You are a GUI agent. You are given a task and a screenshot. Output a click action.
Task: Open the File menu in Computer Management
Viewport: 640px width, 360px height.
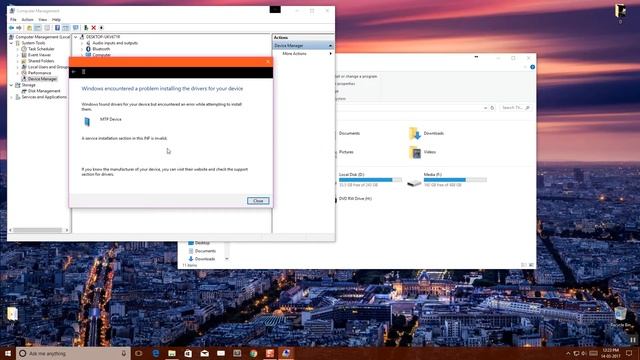(13, 20)
